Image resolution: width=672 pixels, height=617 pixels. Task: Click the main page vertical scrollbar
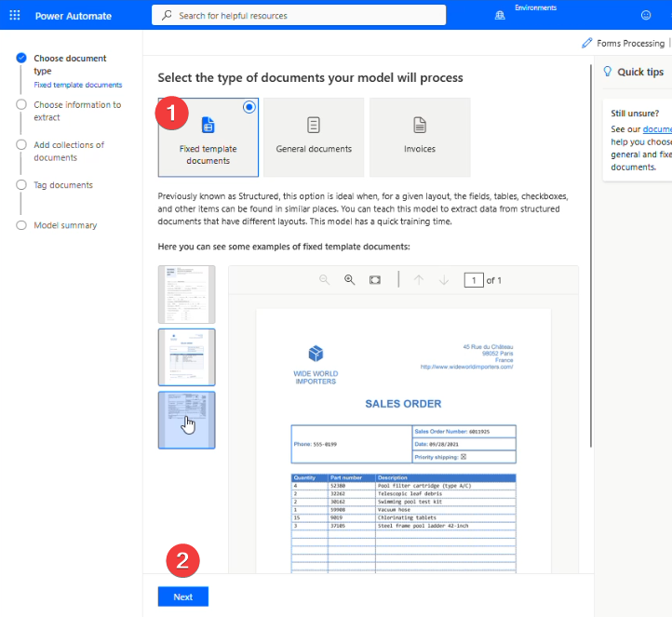591,255
